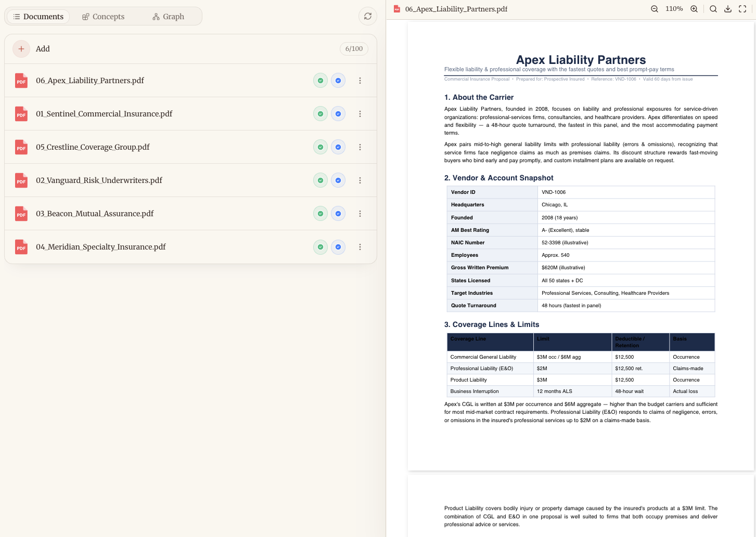Click the Claims-made basis cell
Image resolution: width=756 pixels, height=537 pixels.
pyautogui.click(x=688, y=369)
